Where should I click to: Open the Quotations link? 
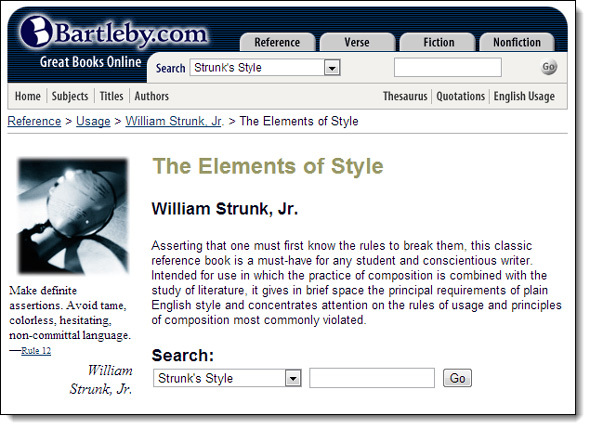pos(461,96)
